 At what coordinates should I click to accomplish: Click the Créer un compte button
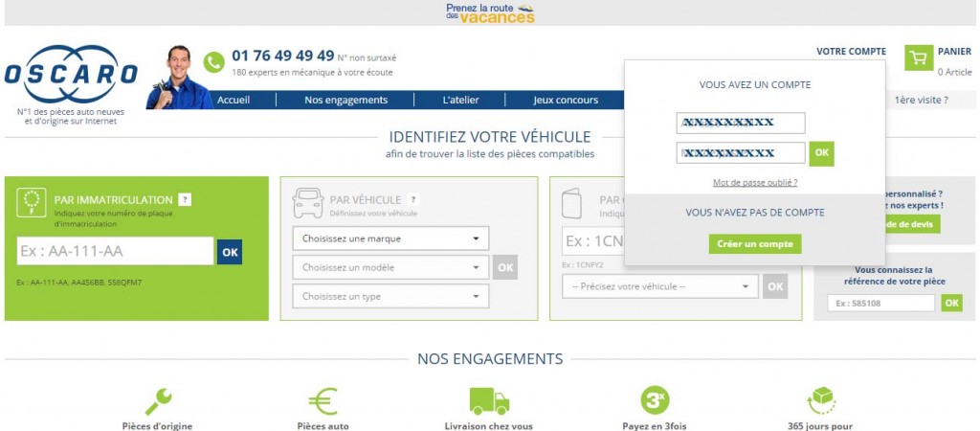pos(755,244)
